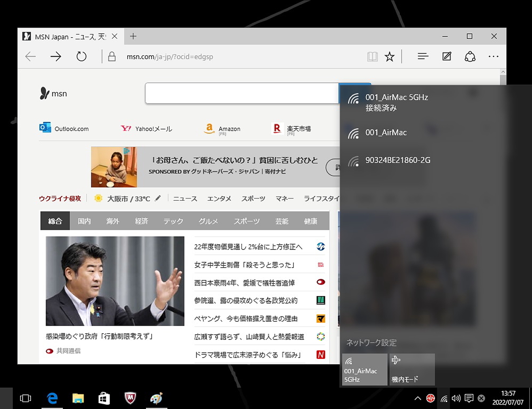Open Action Center notification icon

(x=469, y=398)
